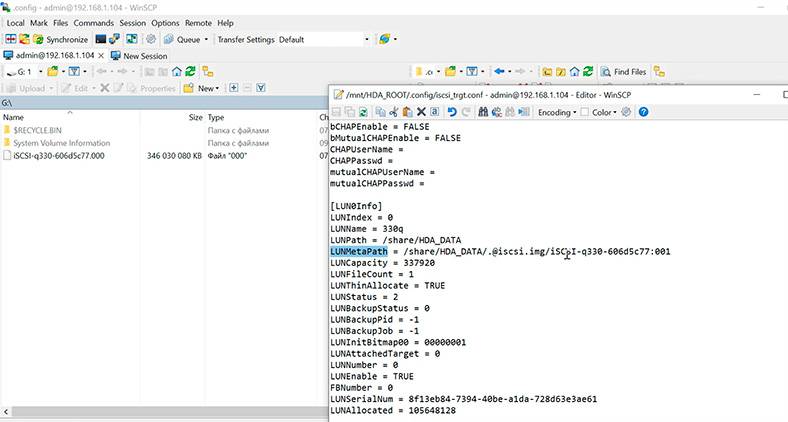Click the Copy icon in the editor toolbar
The height and width of the screenshot is (422, 788).
[380, 112]
